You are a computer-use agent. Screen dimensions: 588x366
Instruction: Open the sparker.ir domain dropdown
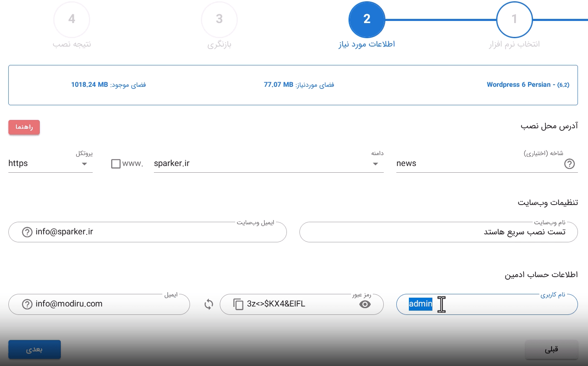(x=268, y=163)
